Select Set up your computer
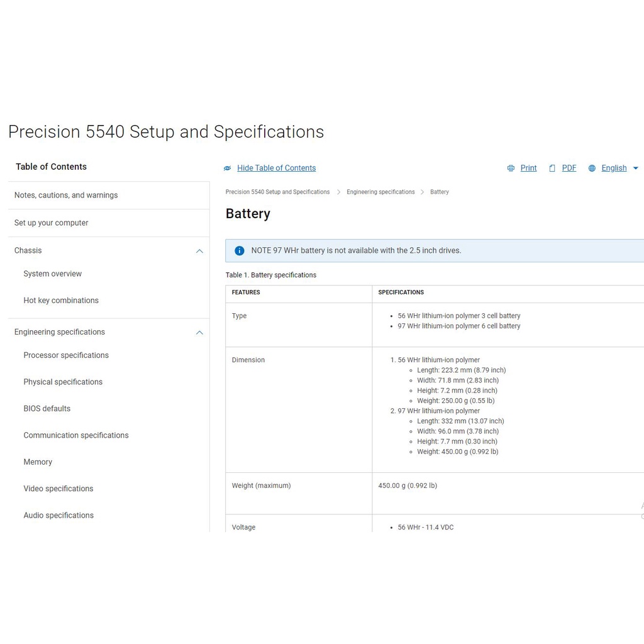The image size is (644, 644). click(52, 223)
